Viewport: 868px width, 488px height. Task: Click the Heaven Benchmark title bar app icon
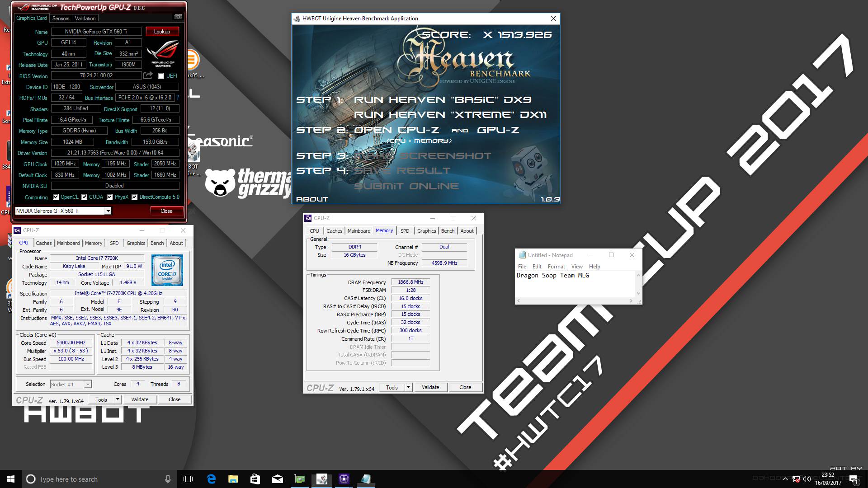[x=297, y=19]
